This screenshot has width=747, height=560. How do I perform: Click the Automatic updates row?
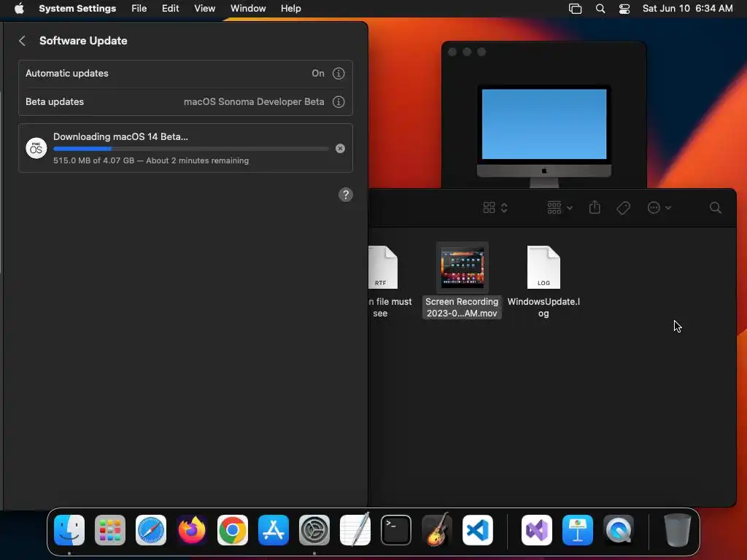tap(185, 74)
